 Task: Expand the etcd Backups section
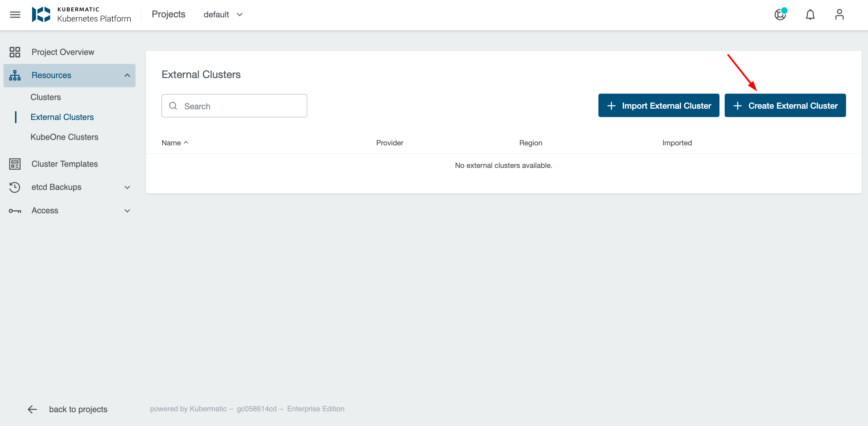127,187
